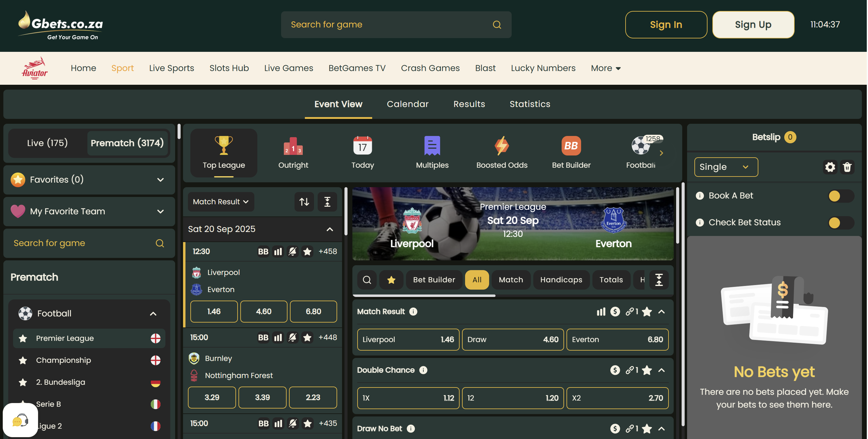Screen dimensions: 868x439
Task: Collapse the Sat 20 Sep 2025 group
Action: coord(330,229)
